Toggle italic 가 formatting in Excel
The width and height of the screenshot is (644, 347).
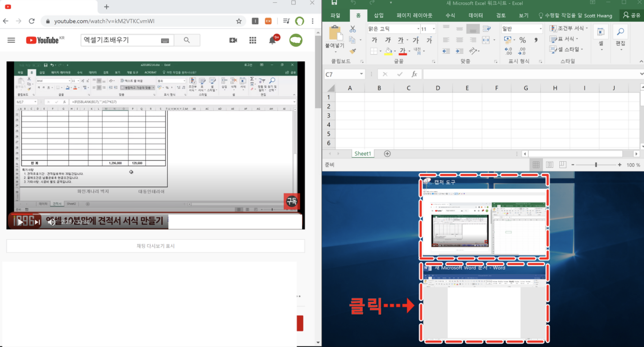[x=388, y=40]
